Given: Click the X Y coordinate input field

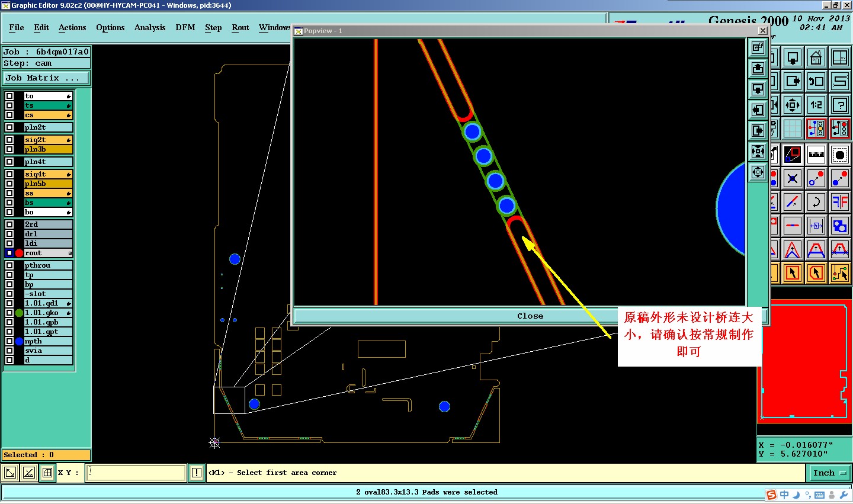Looking at the screenshot, I should (x=136, y=473).
